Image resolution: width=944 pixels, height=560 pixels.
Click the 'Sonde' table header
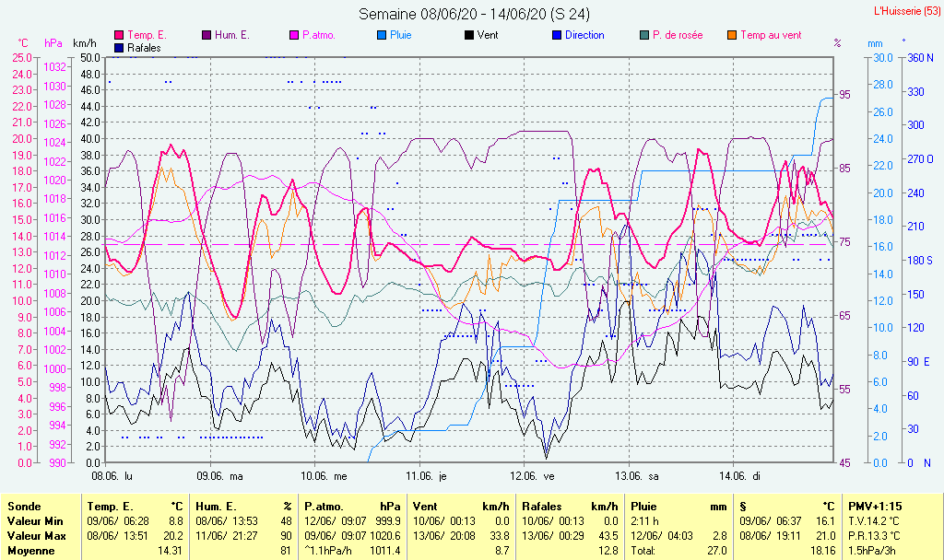[x=24, y=507]
